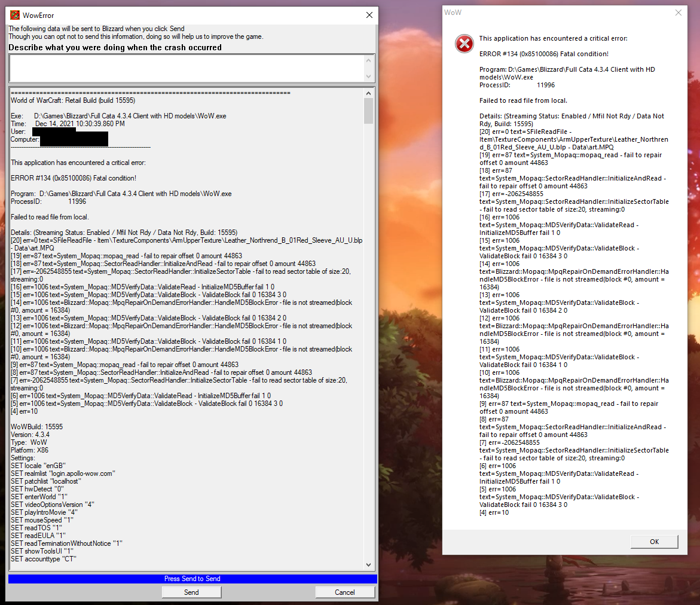Click 'SET locale "enGB"' line
Image resolution: width=700 pixels, height=605 pixels.
point(38,466)
